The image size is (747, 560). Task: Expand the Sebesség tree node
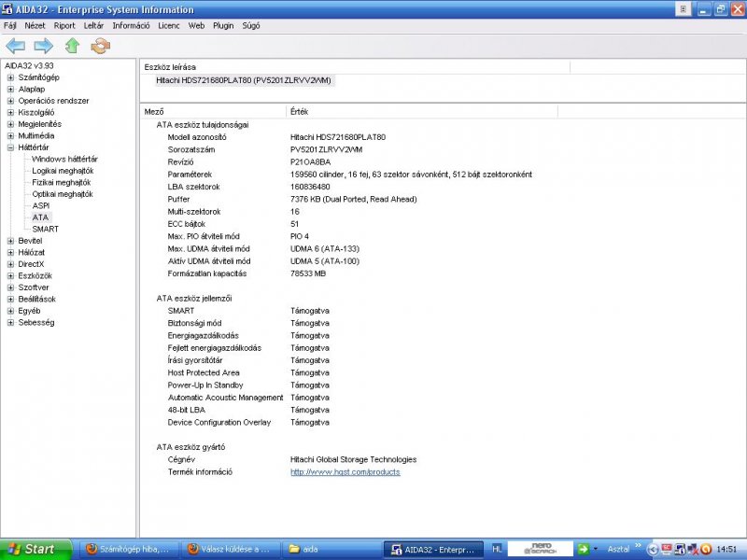[x=10, y=322]
